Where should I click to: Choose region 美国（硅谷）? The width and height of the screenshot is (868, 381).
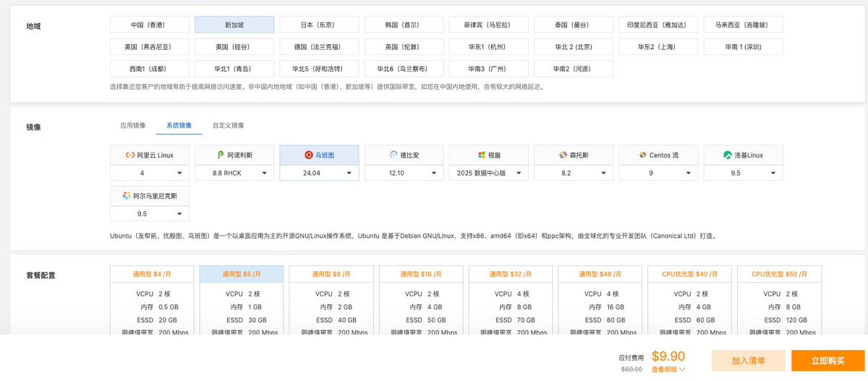point(234,47)
